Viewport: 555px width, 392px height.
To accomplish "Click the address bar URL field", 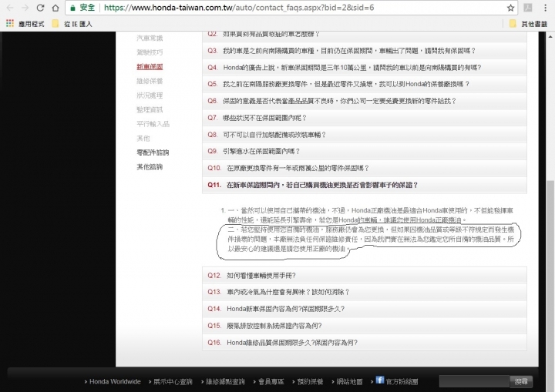I will click(x=291, y=8).
